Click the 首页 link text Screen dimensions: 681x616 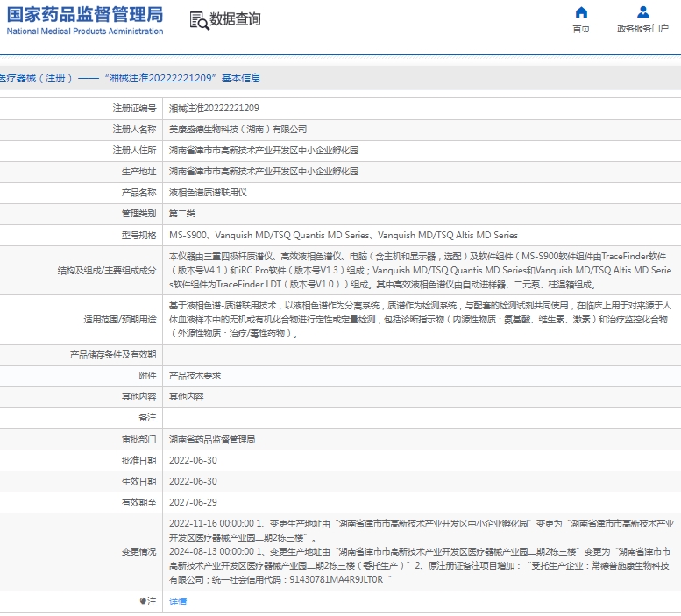pos(581,29)
